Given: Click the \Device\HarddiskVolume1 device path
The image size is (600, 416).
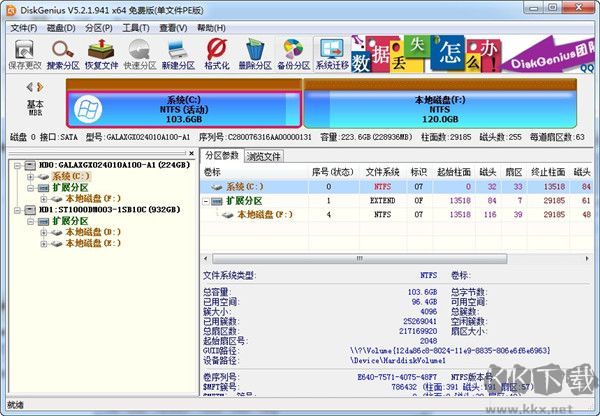Looking at the screenshot, I should tap(398, 361).
